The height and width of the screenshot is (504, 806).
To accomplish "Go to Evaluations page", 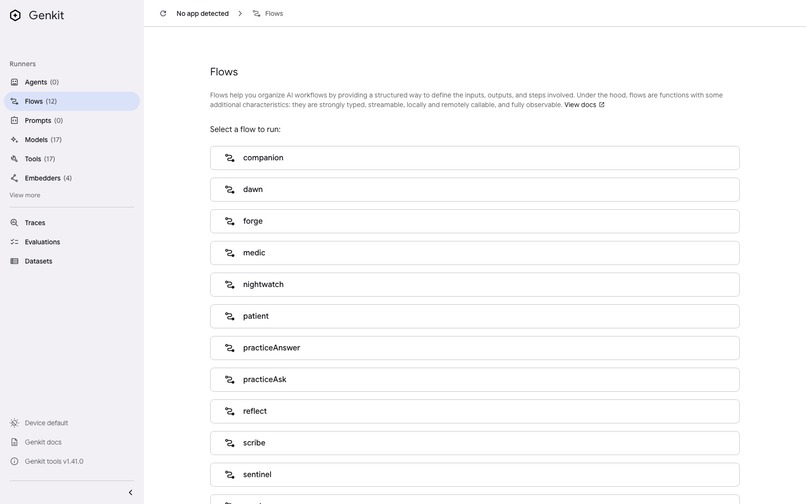I will tap(72, 242).
